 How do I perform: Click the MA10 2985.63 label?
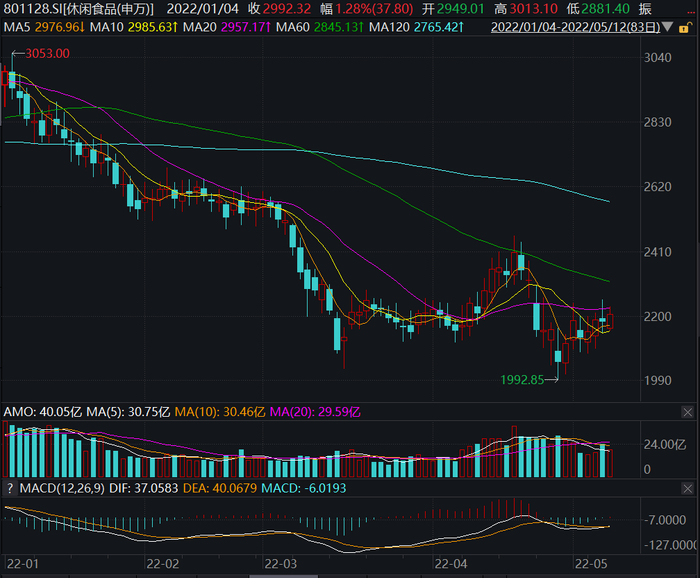click(x=133, y=27)
